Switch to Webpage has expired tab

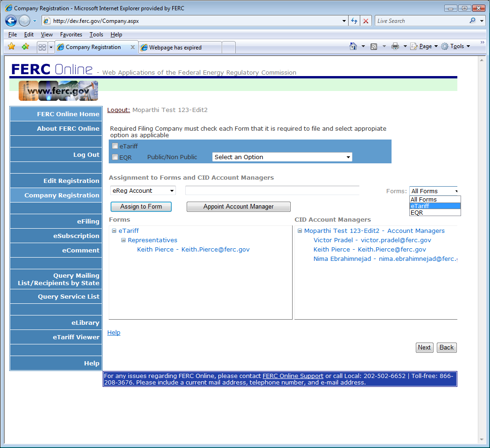[x=180, y=48]
